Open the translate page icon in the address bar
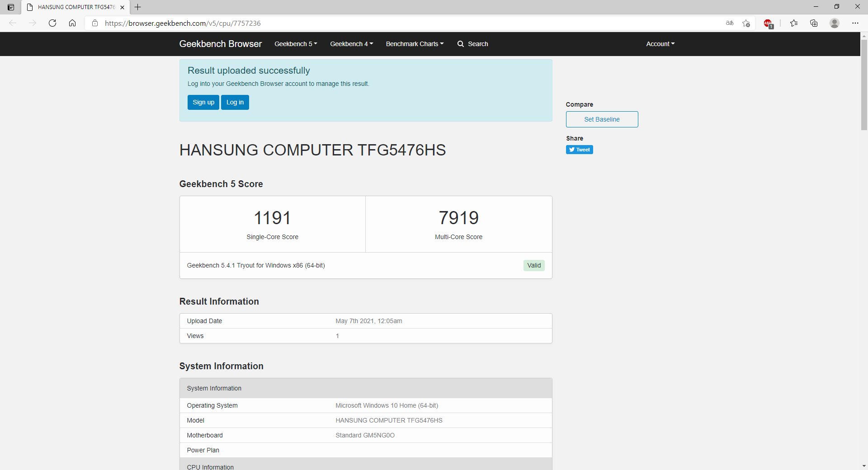 pyautogui.click(x=730, y=23)
